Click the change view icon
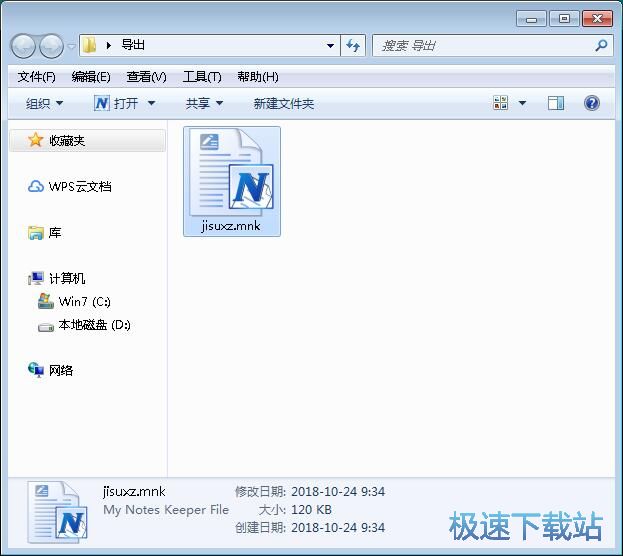623x556 pixels. tap(501, 103)
